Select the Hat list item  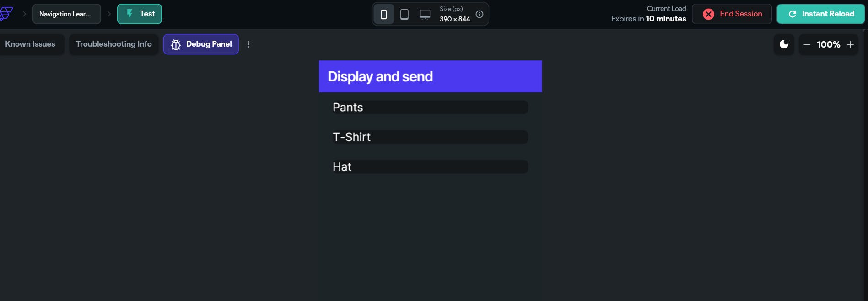click(x=430, y=167)
